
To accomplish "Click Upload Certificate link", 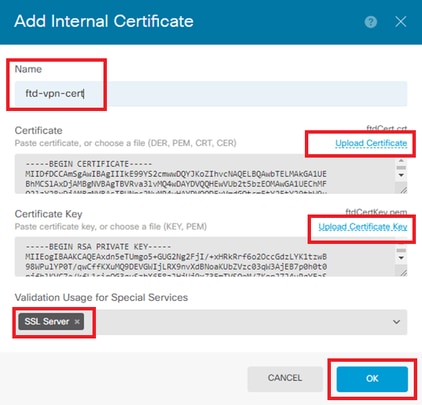I will coord(371,143).
